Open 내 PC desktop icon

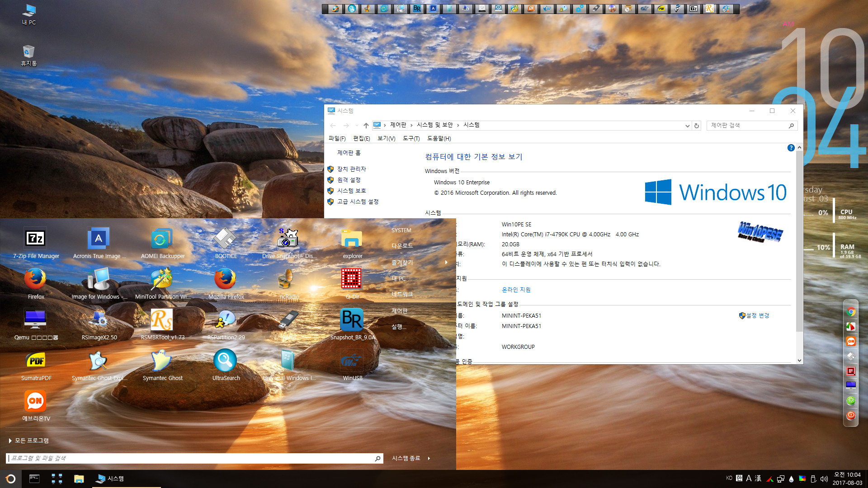(x=29, y=15)
